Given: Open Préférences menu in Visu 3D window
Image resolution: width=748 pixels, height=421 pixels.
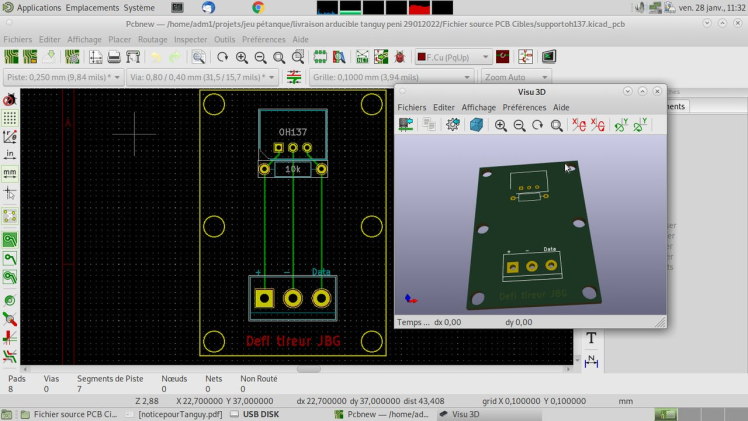Looking at the screenshot, I should [x=524, y=107].
